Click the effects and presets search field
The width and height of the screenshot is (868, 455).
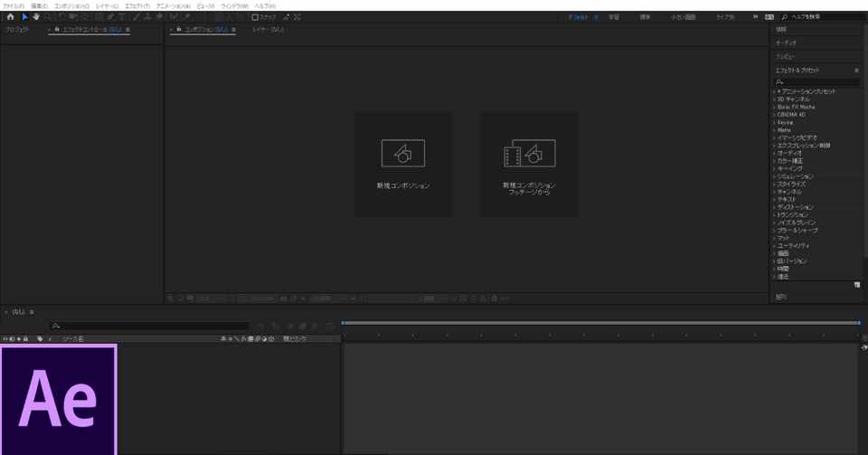tap(817, 82)
